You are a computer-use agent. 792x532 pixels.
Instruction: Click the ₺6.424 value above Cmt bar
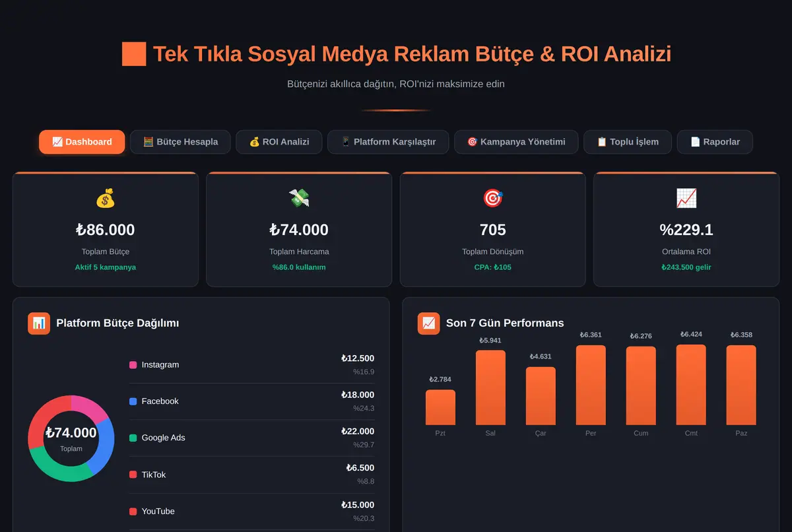691,335
